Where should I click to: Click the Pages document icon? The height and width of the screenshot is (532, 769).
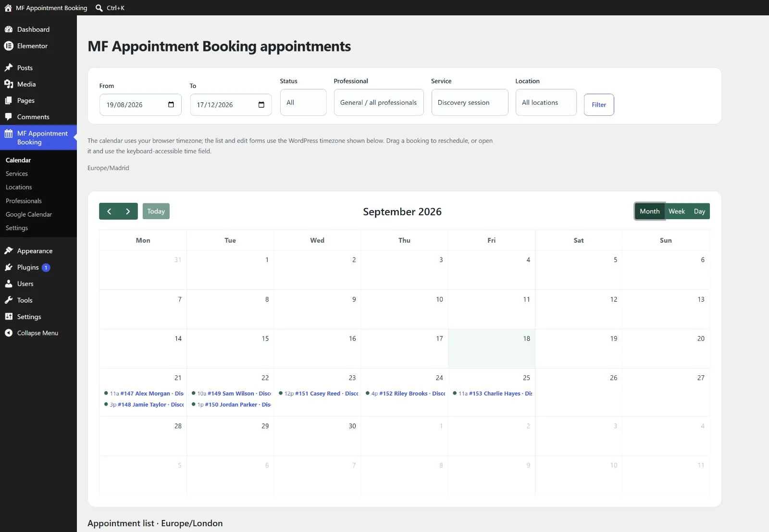[x=9, y=100]
